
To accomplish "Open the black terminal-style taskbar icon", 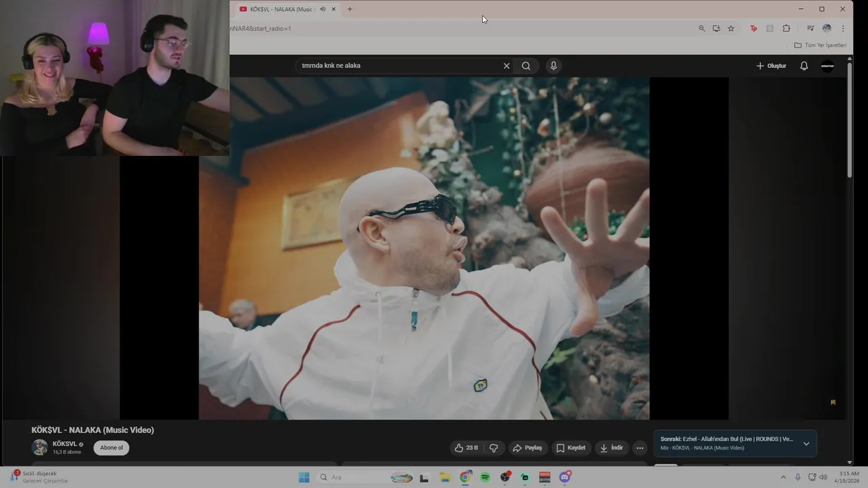I will 425,477.
